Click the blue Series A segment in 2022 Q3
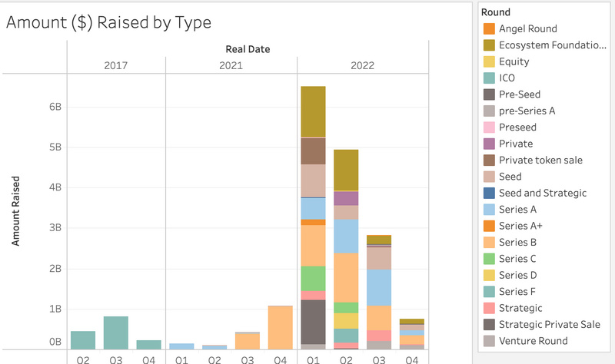Screen dimensions: 615x364 point(378,287)
